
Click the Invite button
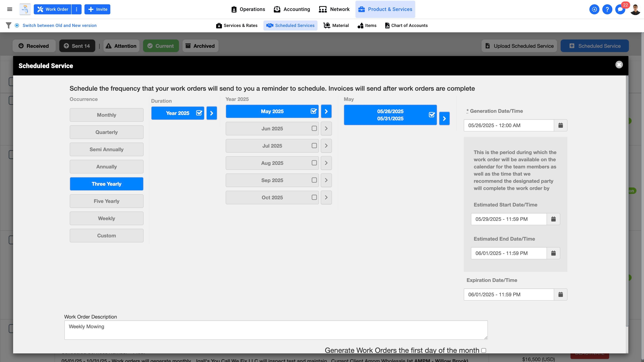[x=97, y=9]
